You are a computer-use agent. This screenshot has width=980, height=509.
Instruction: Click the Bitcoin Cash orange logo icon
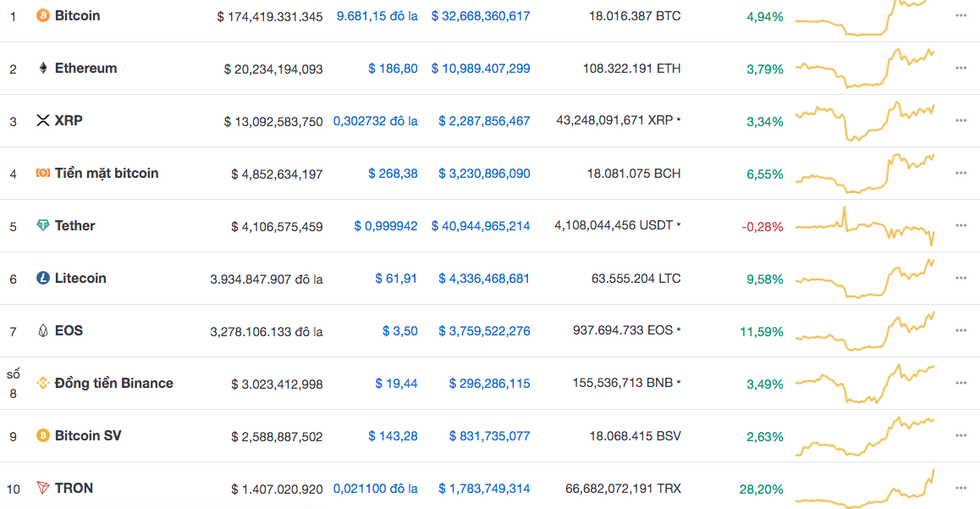tap(42, 173)
